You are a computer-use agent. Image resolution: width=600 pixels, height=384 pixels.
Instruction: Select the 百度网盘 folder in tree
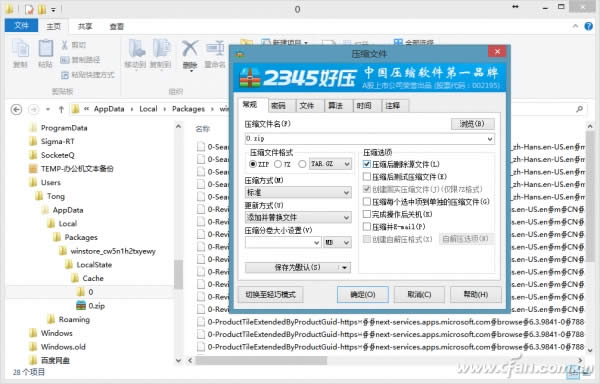coord(55,360)
